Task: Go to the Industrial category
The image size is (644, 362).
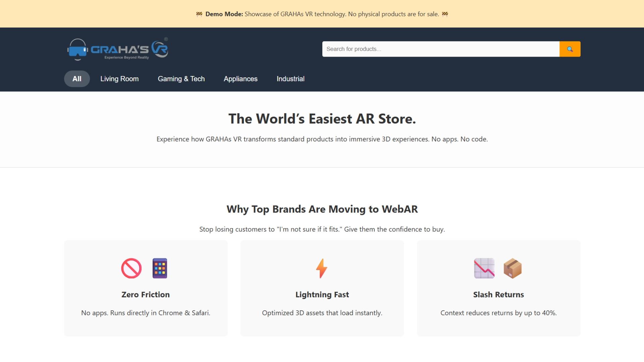Action: click(x=290, y=79)
